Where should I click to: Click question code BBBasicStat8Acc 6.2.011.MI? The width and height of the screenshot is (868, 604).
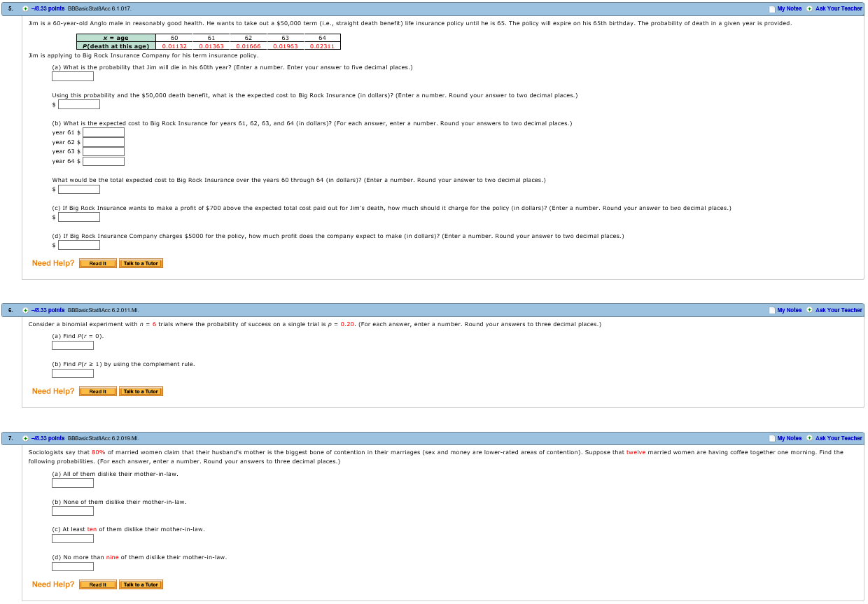[103, 310]
